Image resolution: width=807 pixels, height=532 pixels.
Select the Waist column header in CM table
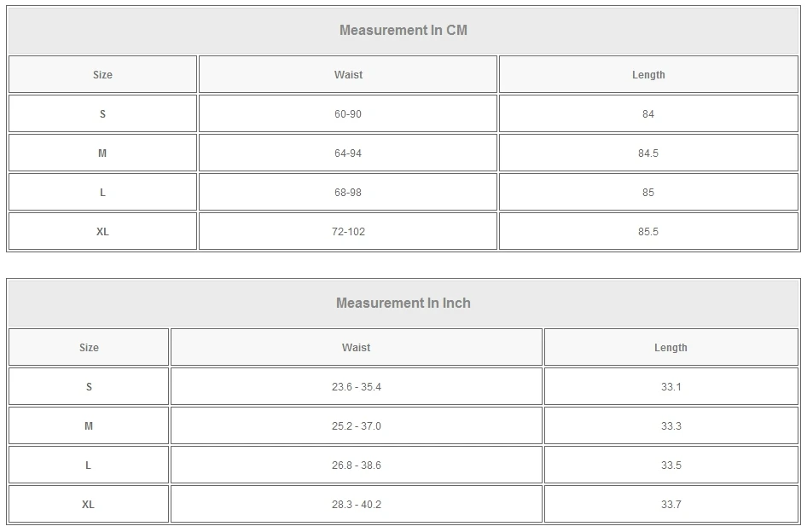348,75
